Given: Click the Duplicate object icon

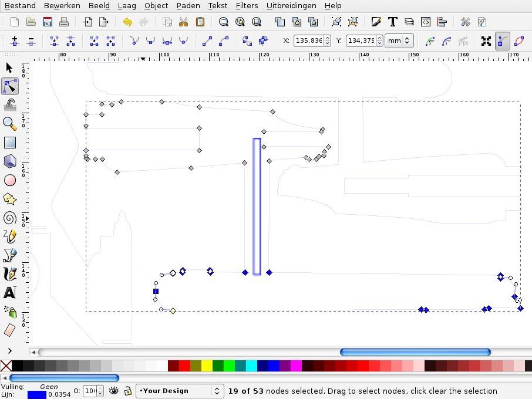Looking at the screenshot, I should 280,22.
